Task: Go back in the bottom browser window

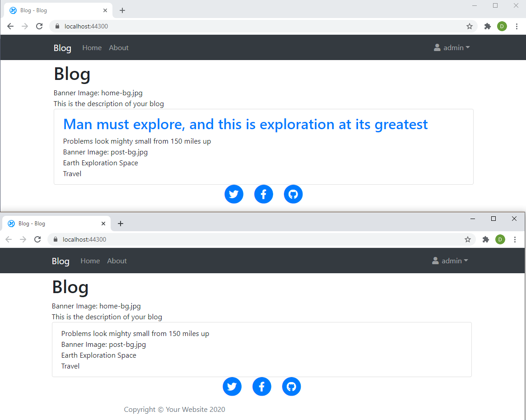Action: point(9,239)
